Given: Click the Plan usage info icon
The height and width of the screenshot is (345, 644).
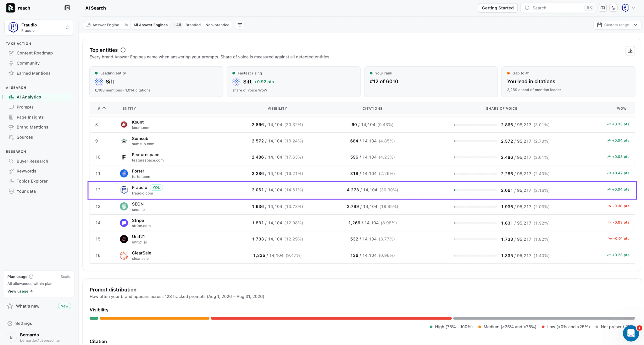Looking at the screenshot, I should pos(31,277).
